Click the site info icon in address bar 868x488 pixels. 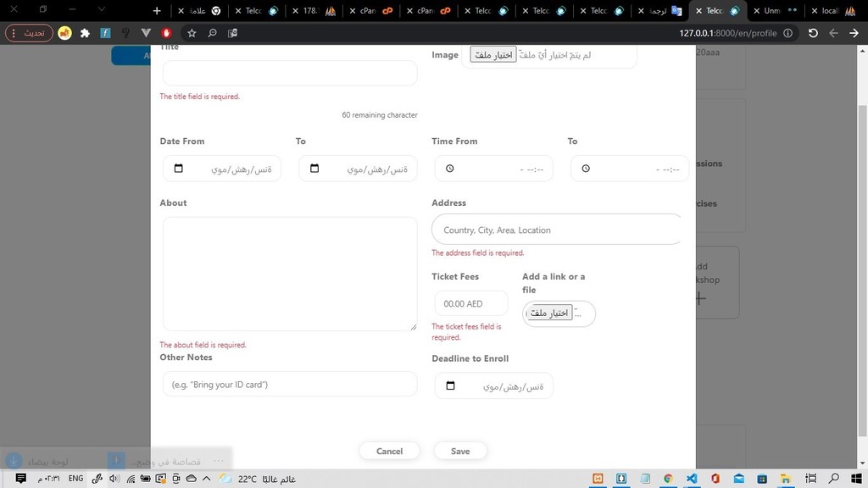(787, 33)
